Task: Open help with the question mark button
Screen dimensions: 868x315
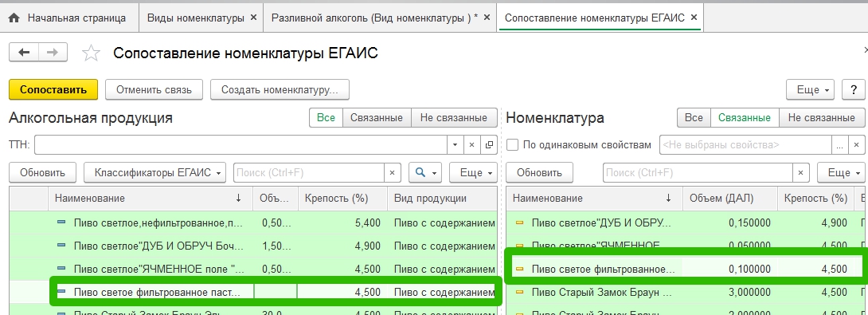Action: [853, 89]
